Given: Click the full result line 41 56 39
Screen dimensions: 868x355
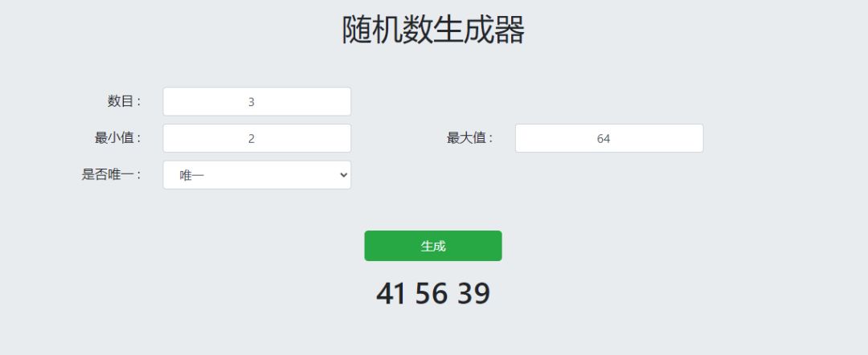Looking at the screenshot, I should click(432, 294).
